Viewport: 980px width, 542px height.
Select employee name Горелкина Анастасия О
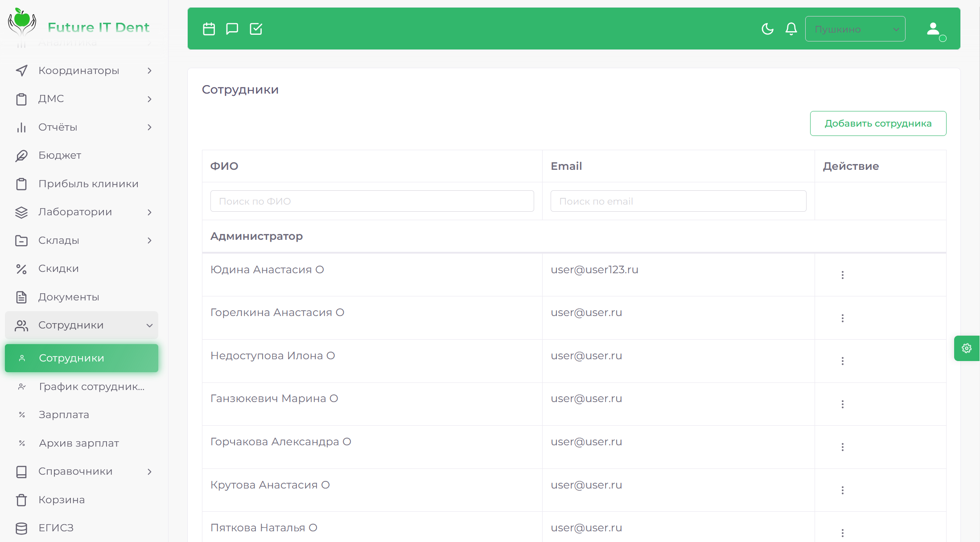277,312
